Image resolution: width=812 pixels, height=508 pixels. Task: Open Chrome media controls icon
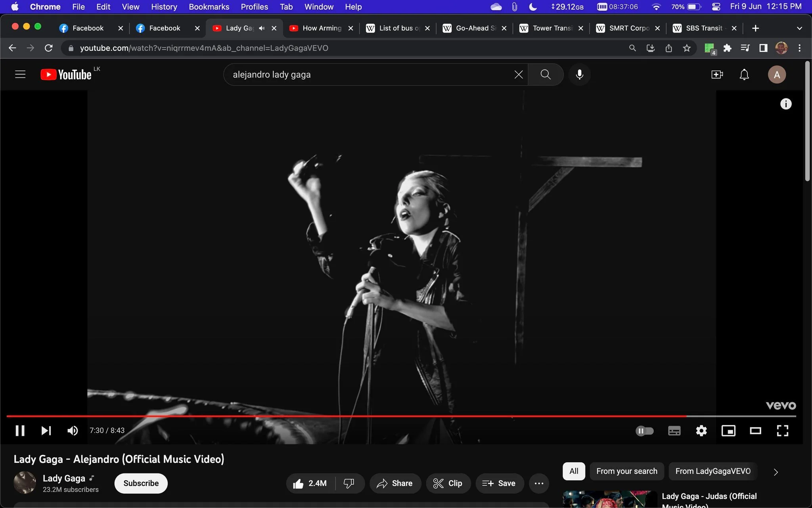tap(745, 48)
